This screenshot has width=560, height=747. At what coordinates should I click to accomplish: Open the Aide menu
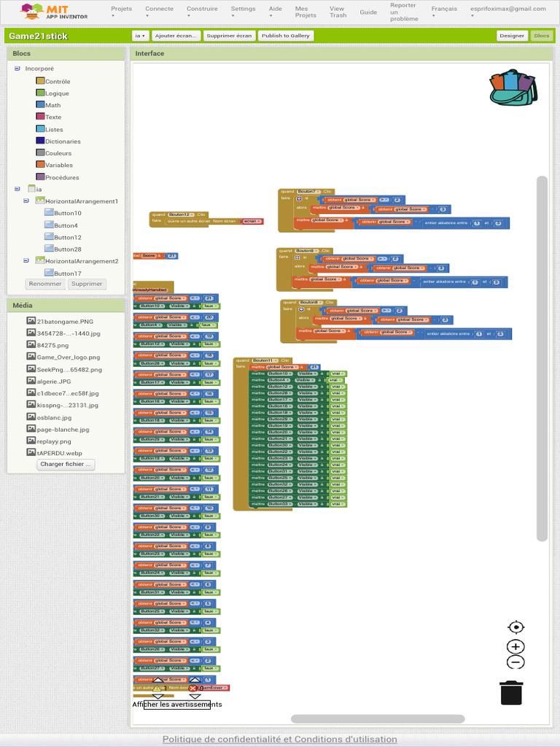tap(275, 12)
